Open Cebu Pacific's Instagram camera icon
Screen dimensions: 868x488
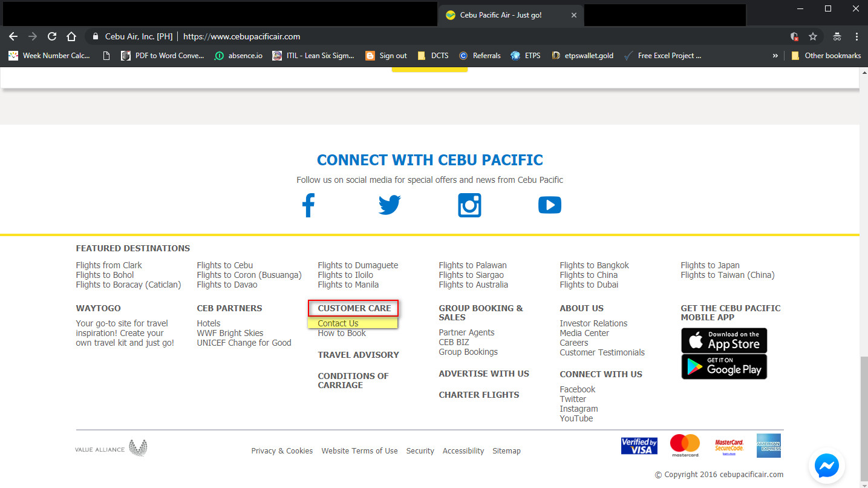tap(469, 205)
